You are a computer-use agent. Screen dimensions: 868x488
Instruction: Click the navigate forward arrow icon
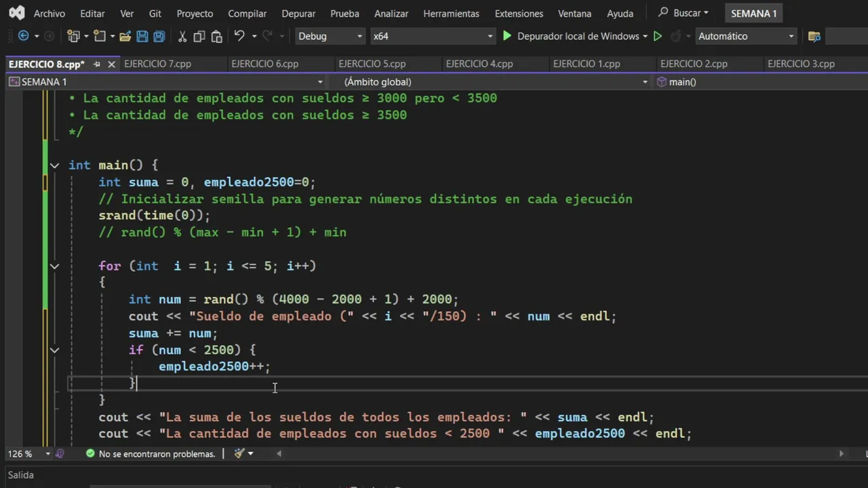[x=49, y=36]
